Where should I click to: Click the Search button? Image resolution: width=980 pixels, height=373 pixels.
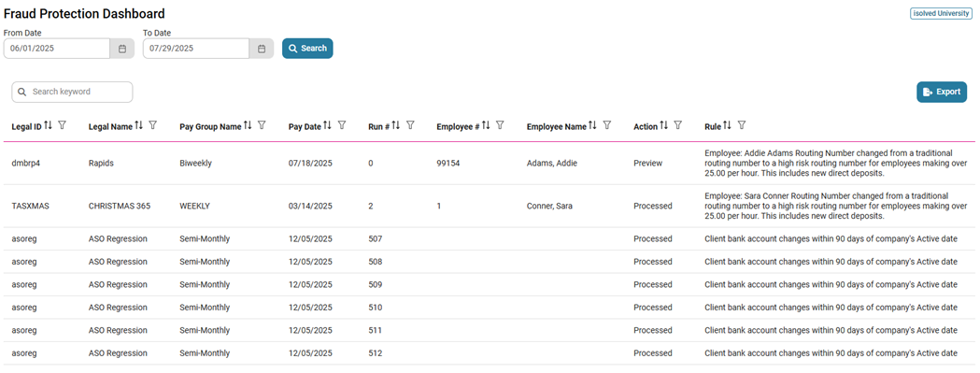pos(307,49)
